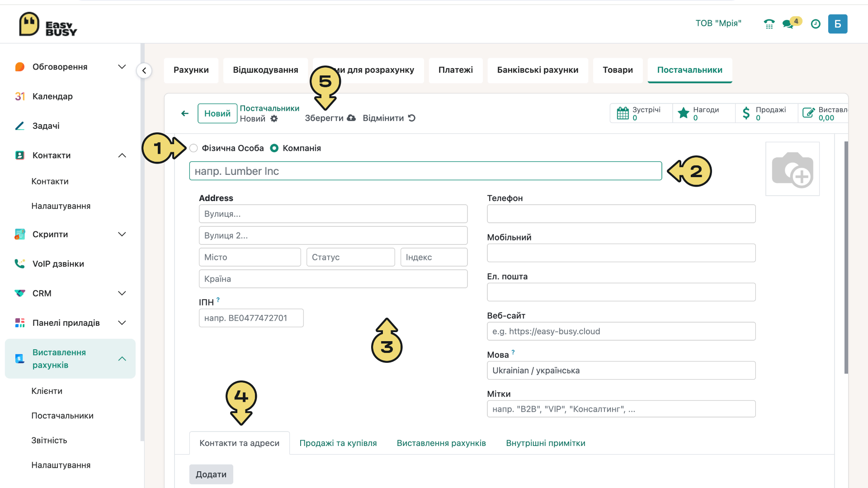The image size is (868, 488).
Task: Open the Виставлено invoiced stat button
Action: [823, 113]
